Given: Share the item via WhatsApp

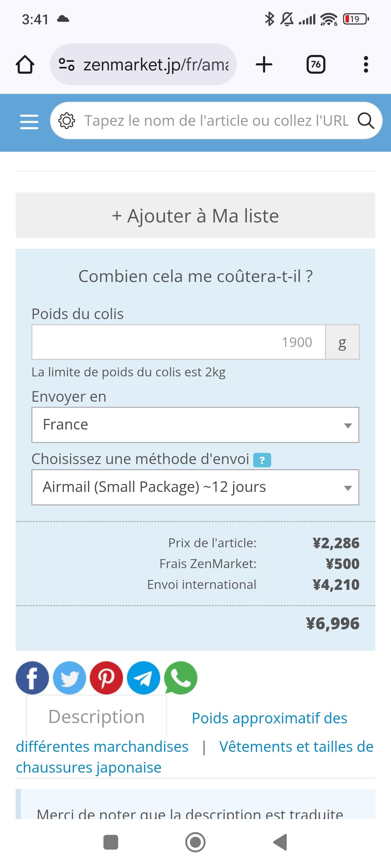Looking at the screenshot, I should click(180, 678).
